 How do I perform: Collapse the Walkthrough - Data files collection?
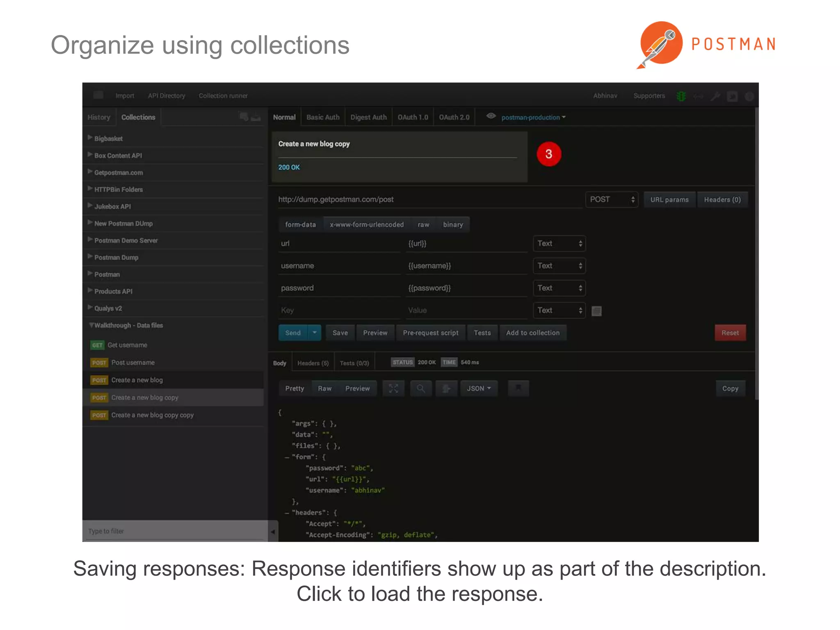point(91,325)
